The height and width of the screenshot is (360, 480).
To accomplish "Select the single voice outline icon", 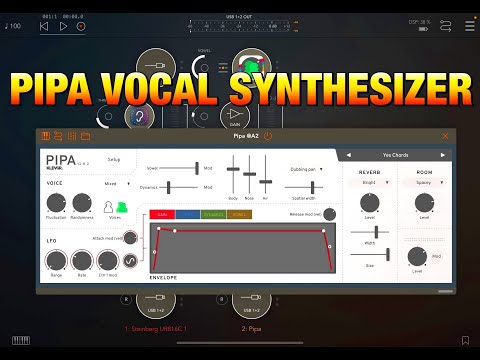I will coord(108,207).
